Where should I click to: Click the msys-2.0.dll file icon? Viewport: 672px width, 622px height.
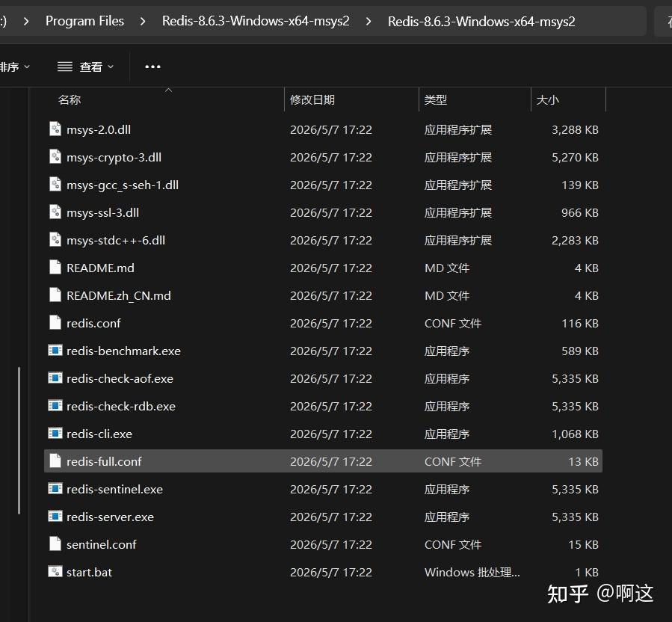coord(55,129)
